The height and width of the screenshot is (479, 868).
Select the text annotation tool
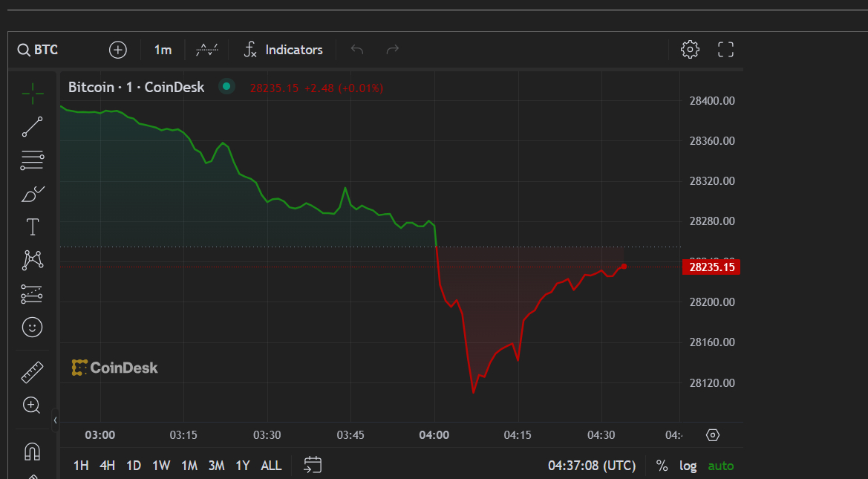pos(33,227)
